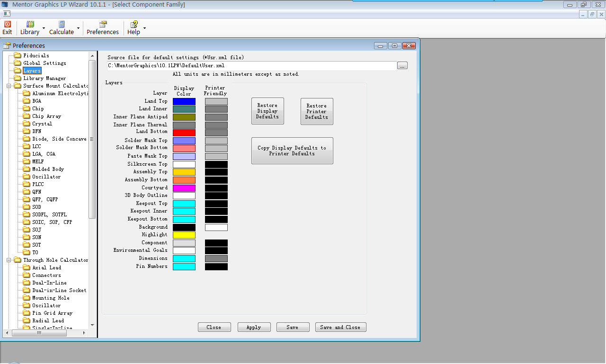The image size is (606, 364).
Task: Click the BGA folder icon
Action: coord(27,101)
